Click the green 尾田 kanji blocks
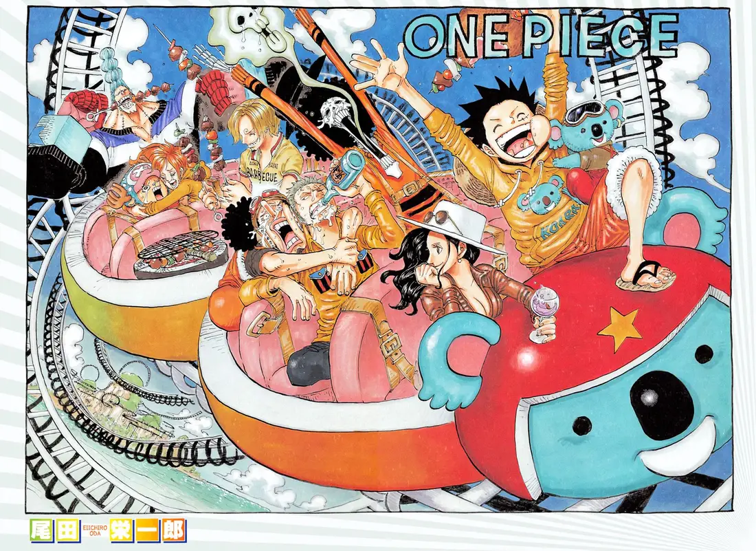 point(54,530)
